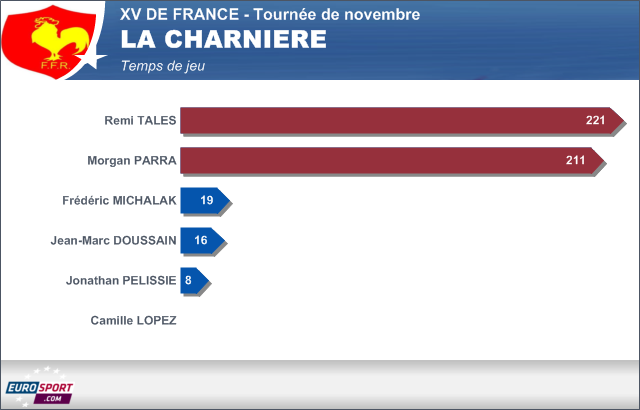
Task: Select the Frédéric MICHALAK label
Action: pyautogui.click(x=119, y=201)
